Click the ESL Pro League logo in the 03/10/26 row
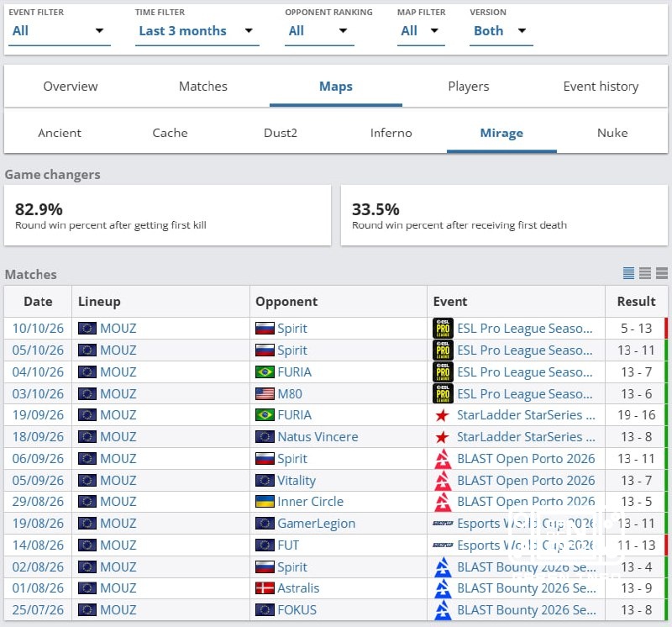This screenshot has width=672, height=627. (443, 393)
